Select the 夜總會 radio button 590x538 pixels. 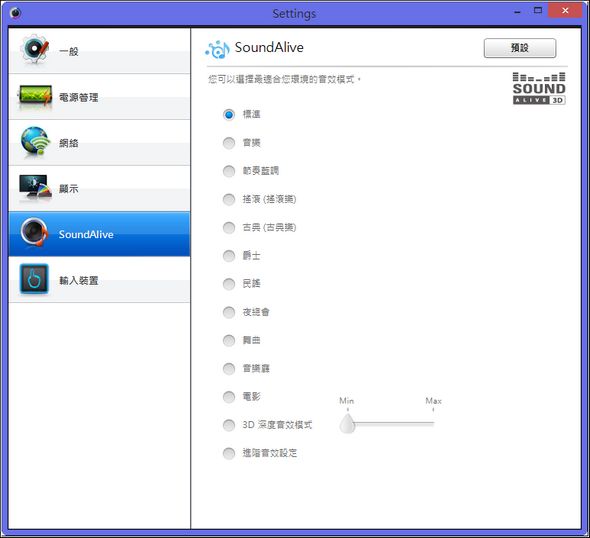[x=229, y=312]
